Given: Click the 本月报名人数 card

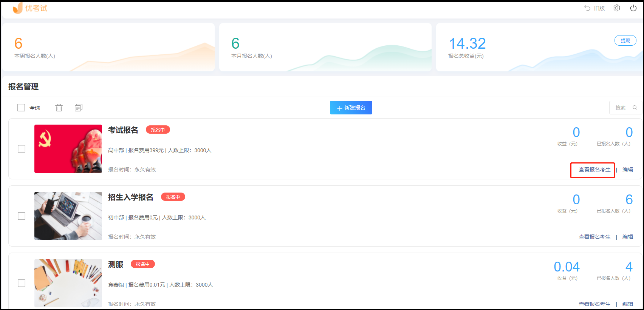Looking at the screenshot, I should (325, 47).
